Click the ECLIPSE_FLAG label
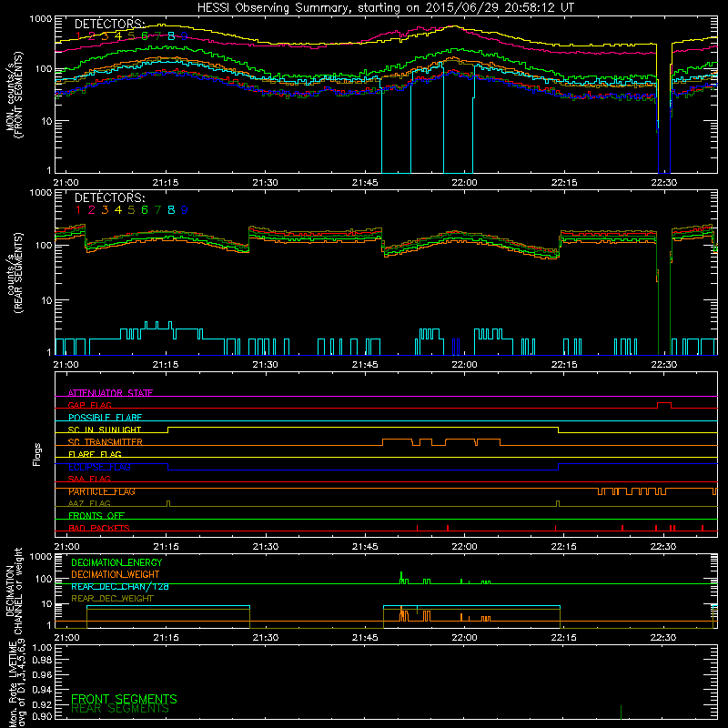The image size is (728, 728). pos(99,467)
